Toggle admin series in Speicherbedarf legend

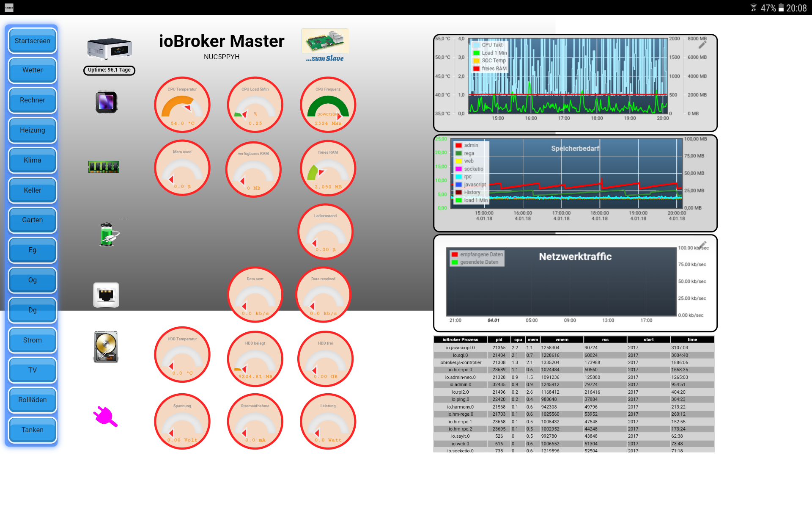click(467, 145)
